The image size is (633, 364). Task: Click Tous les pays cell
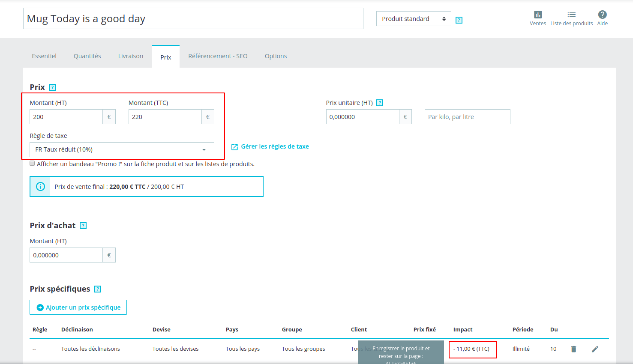tap(243, 349)
